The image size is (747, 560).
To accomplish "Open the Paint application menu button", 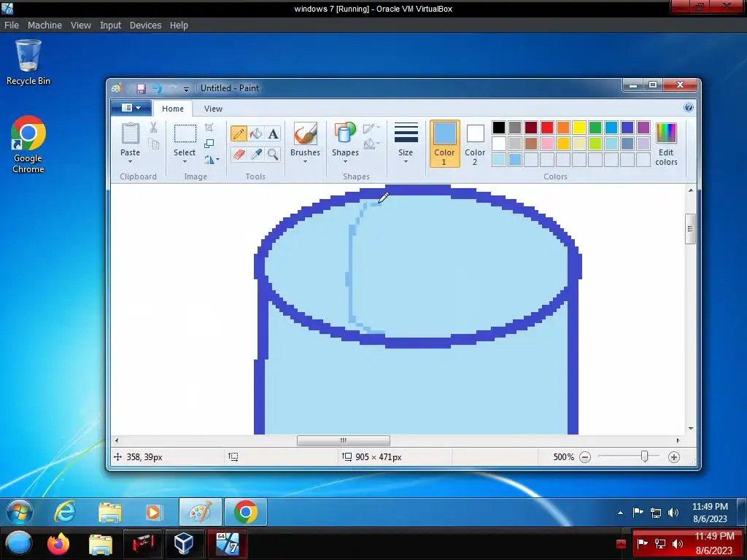I will pos(131,108).
